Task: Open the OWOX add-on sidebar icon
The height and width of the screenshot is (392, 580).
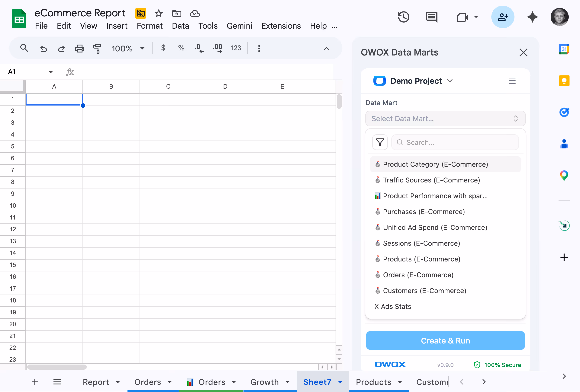Action: click(x=564, y=226)
